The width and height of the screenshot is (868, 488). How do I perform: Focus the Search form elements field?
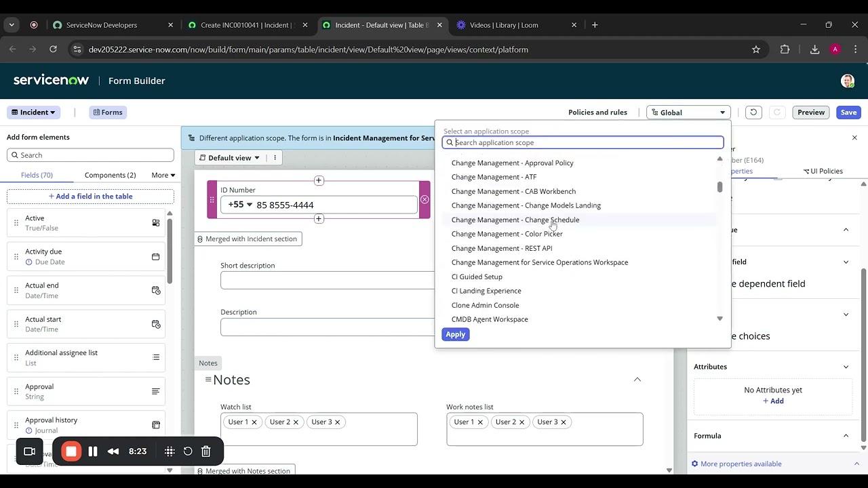[x=90, y=155]
